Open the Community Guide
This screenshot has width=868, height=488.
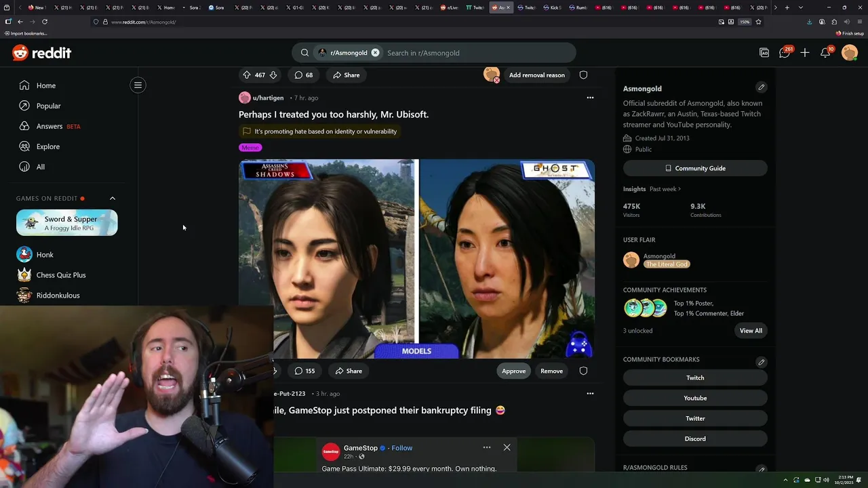click(x=695, y=168)
